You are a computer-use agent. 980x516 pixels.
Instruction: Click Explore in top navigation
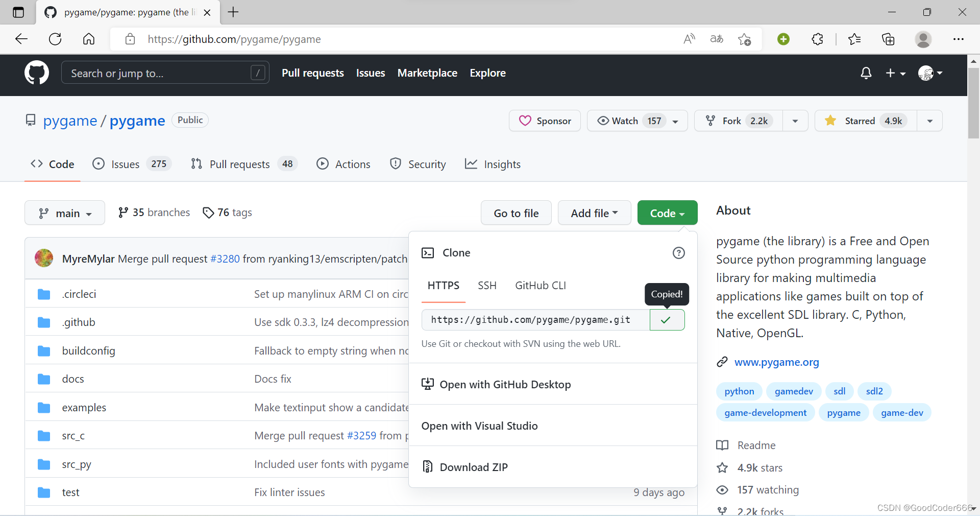point(487,73)
